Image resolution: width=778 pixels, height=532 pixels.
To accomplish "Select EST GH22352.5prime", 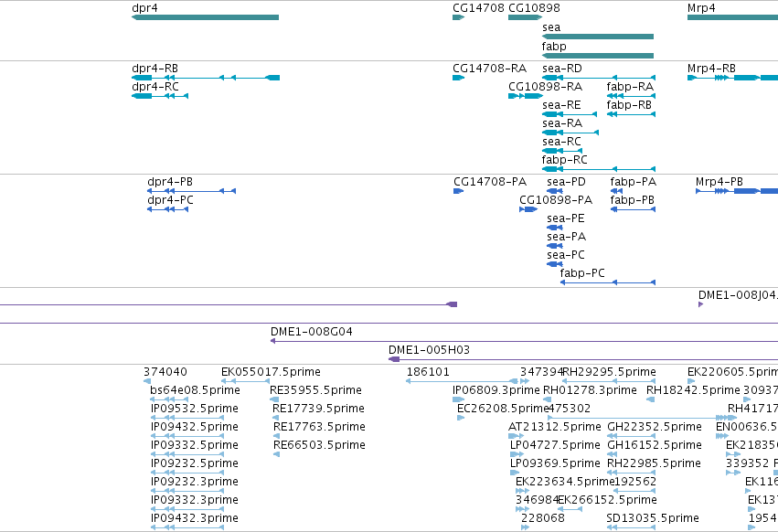I will coord(631,436).
